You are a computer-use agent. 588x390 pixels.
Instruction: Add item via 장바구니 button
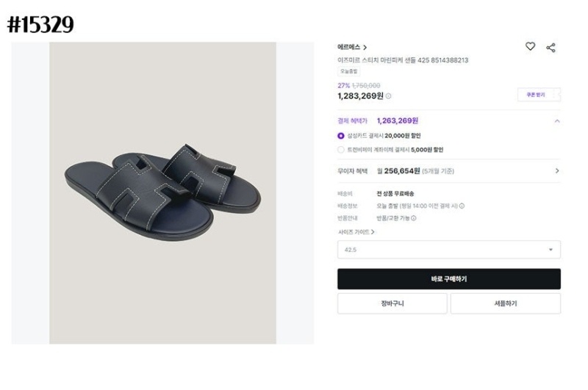coord(392,303)
